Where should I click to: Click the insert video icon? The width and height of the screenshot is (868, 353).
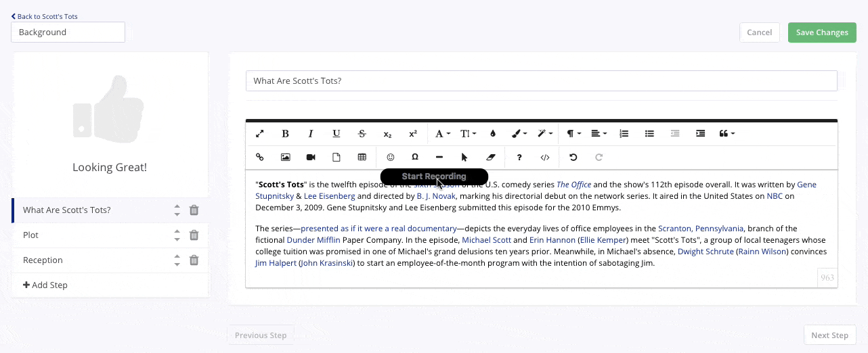(x=311, y=157)
